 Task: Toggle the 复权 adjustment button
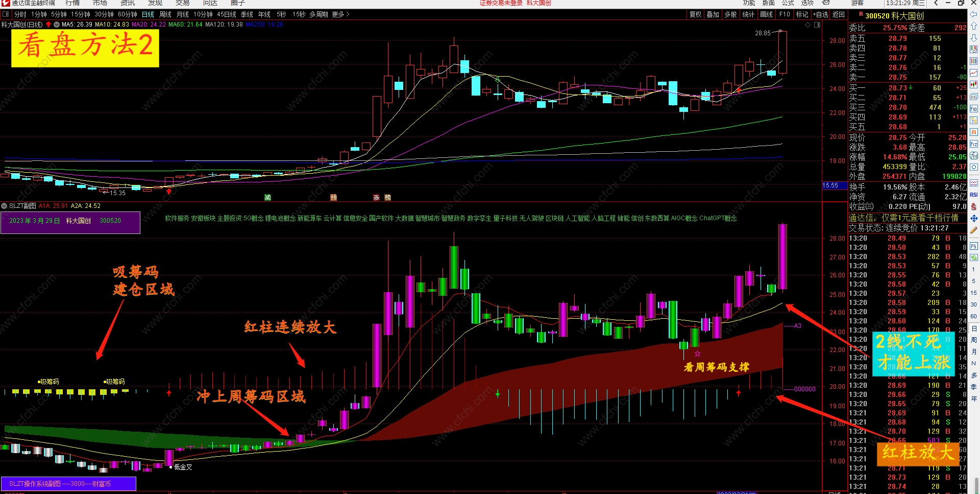point(696,14)
